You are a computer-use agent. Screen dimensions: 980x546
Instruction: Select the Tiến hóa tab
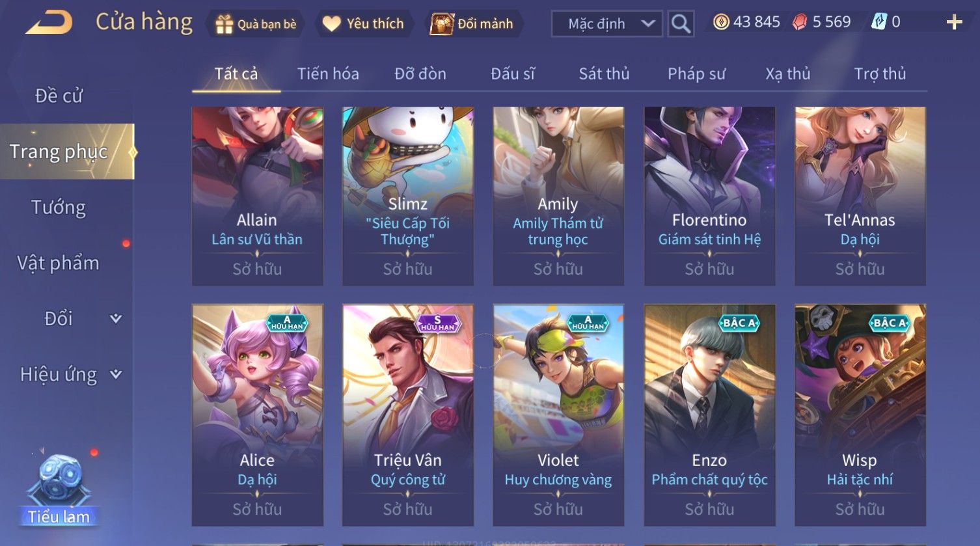click(x=328, y=74)
